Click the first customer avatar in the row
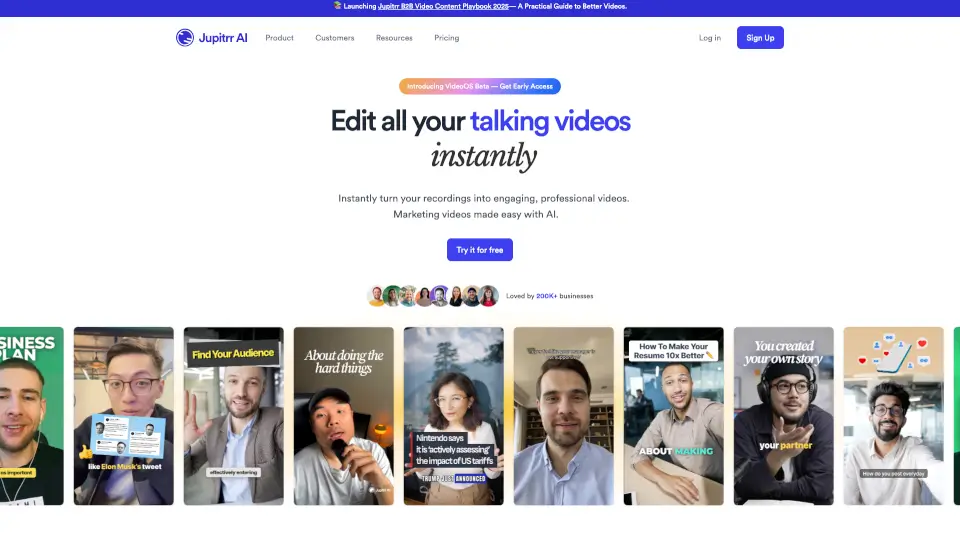Viewport: 960px width, 540px height. (377, 296)
